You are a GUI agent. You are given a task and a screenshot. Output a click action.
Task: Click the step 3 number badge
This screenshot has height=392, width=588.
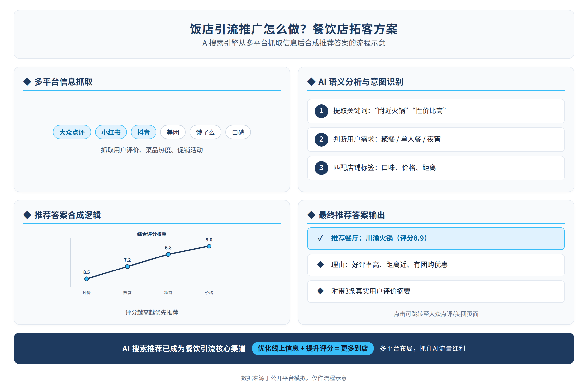point(321,168)
